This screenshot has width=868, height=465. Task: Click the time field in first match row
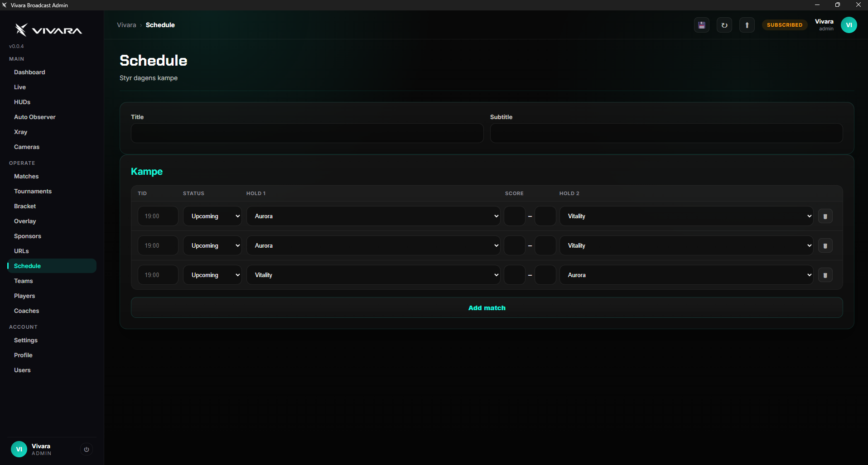(158, 216)
